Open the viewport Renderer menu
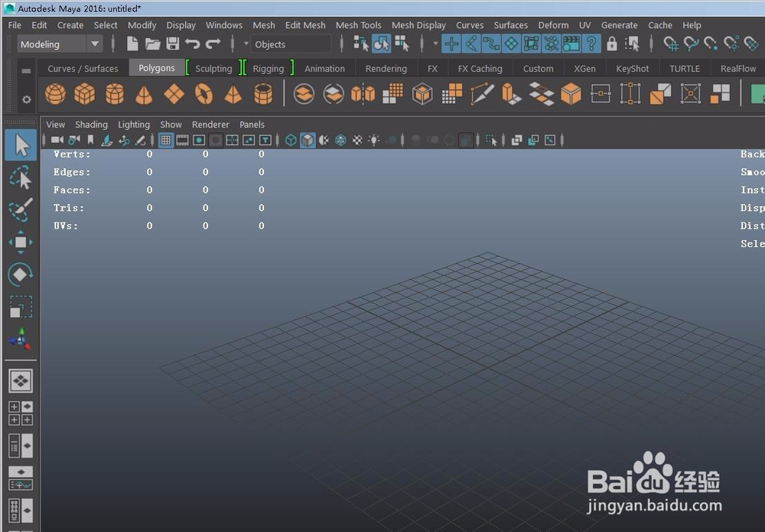 tap(210, 125)
